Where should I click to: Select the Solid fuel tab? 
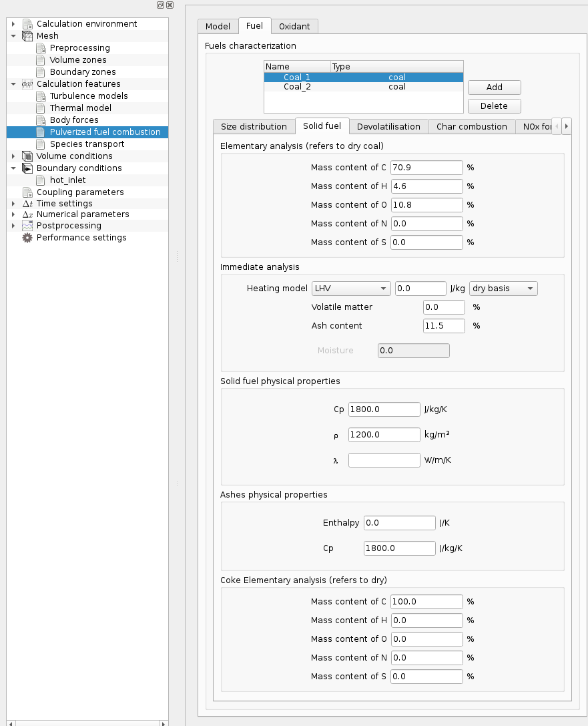(x=322, y=126)
